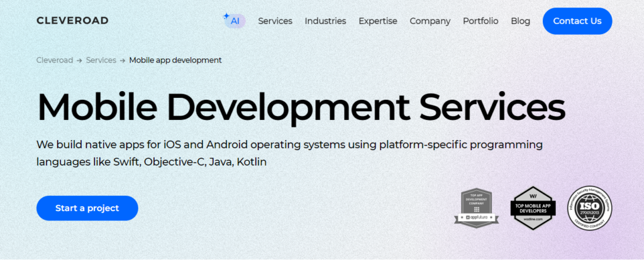Open the Company menu
644x260 pixels.
coord(430,21)
